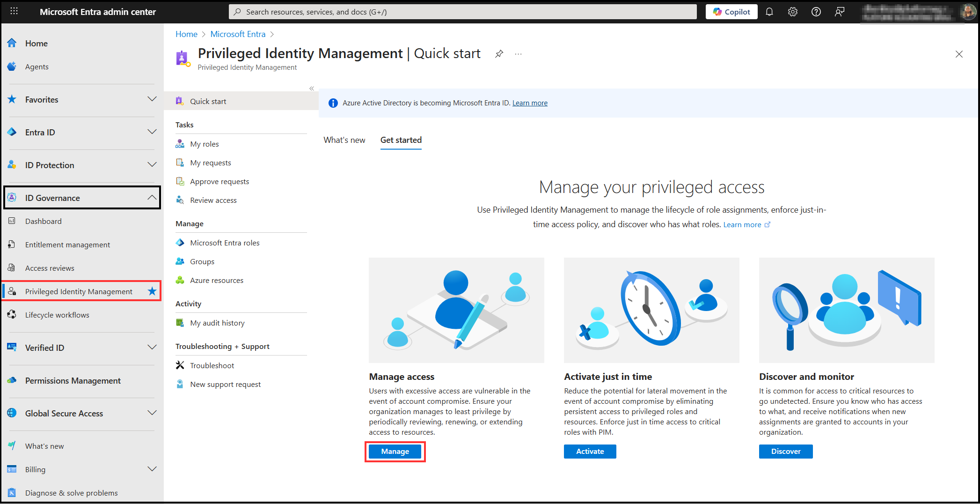Click the Approve requests icon
The width and height of the screenshot is (980, 504).
tap(180, 181)
